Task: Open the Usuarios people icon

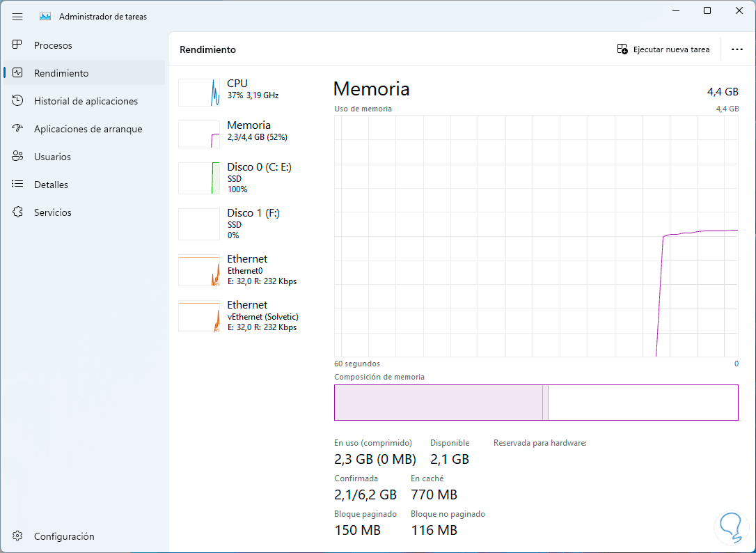Action: click(x=18, y=157)
